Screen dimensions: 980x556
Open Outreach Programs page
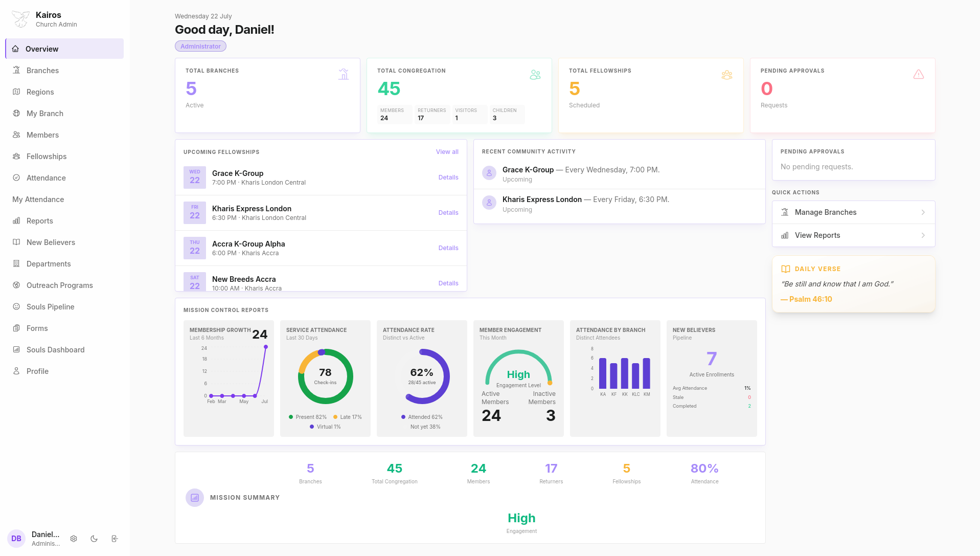64,285
